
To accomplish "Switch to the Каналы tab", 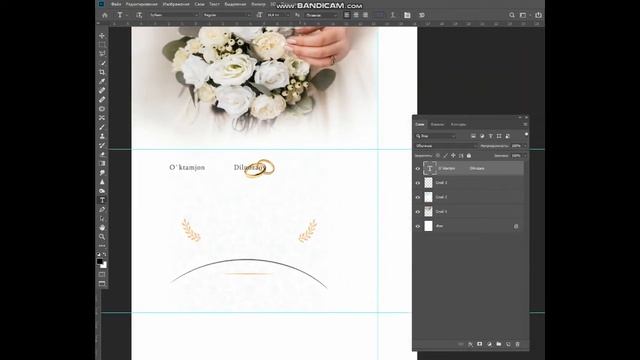I will coord(437,124).
